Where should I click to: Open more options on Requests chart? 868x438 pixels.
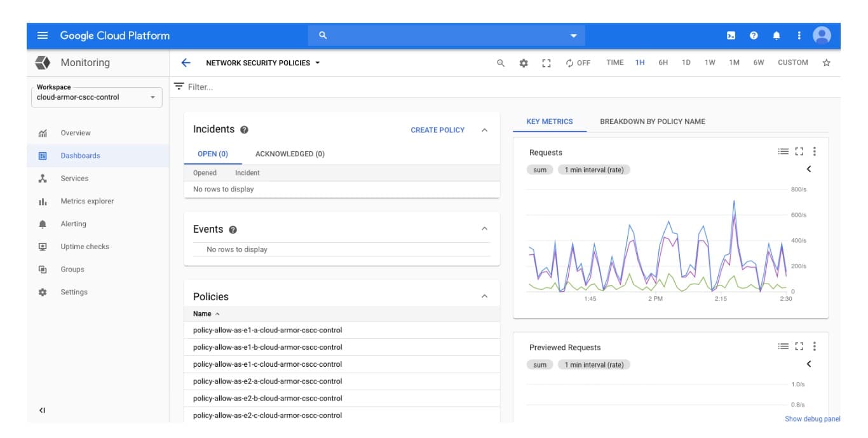pyautogui.click(x=815, y=151)
